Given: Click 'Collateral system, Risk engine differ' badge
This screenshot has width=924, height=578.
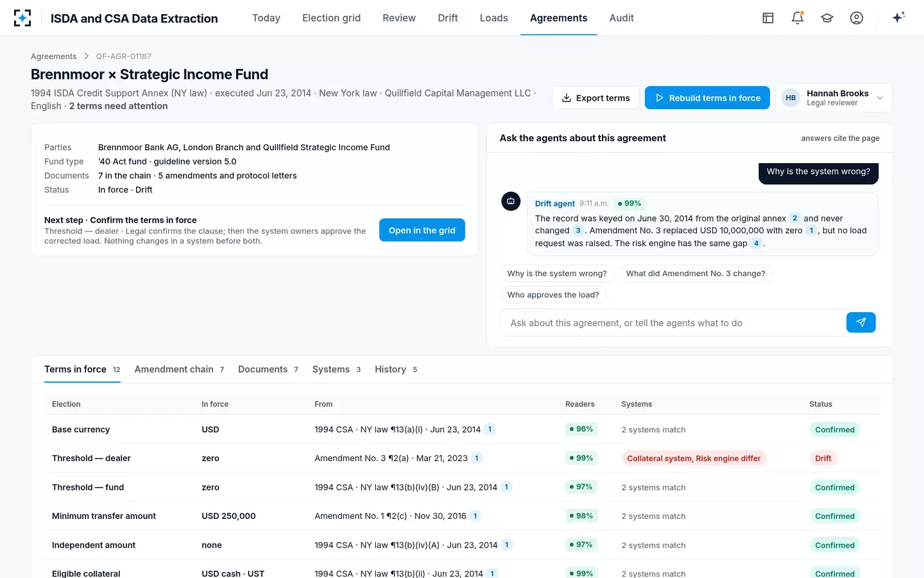Looking at the screenshot, I should click(694, 459).
